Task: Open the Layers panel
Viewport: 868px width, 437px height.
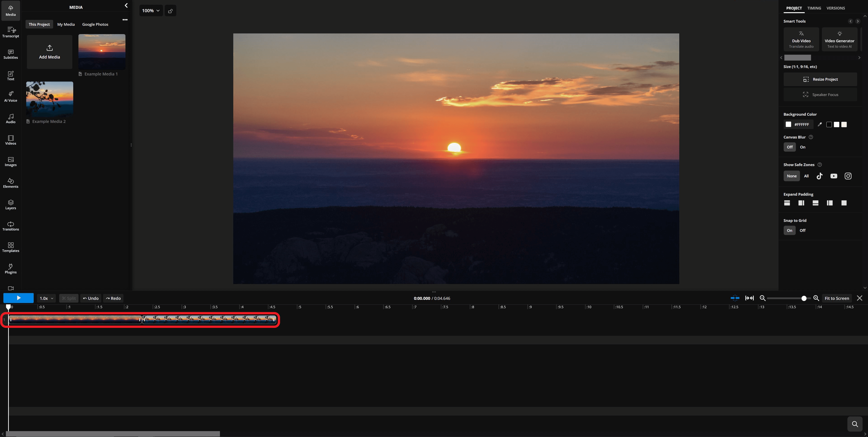Action: [x=10, y=205]
